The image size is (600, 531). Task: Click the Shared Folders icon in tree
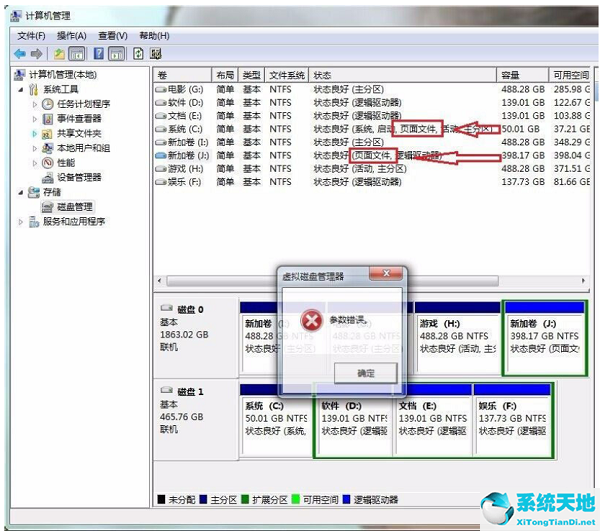47,134
